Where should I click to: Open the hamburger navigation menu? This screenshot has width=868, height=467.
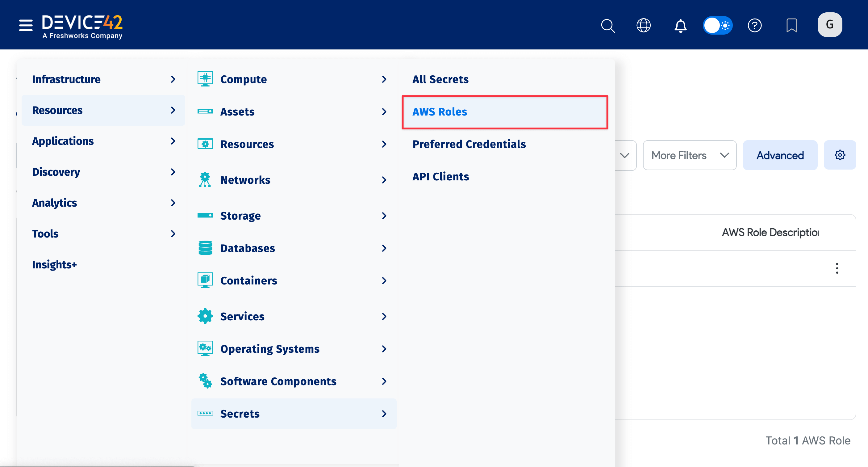(x=25, y=25)
